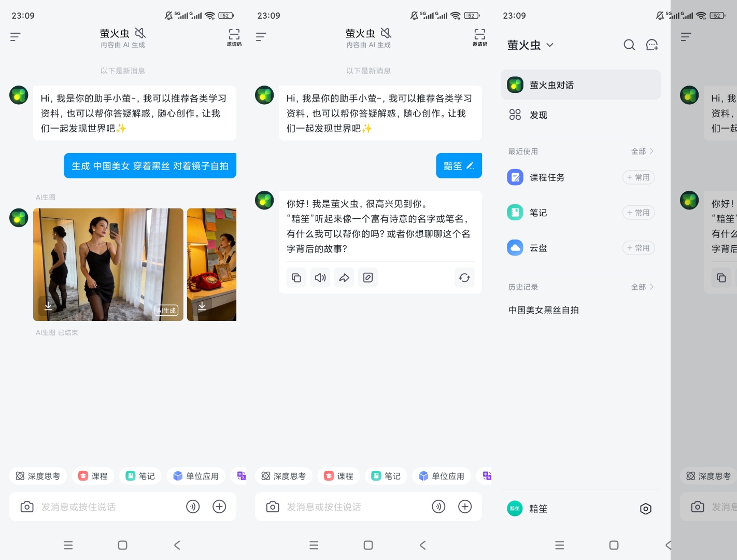737x560 pixels.
Task: Toggle 深度思考 in image-generation chat screen
Action: [x=38, y=476]
